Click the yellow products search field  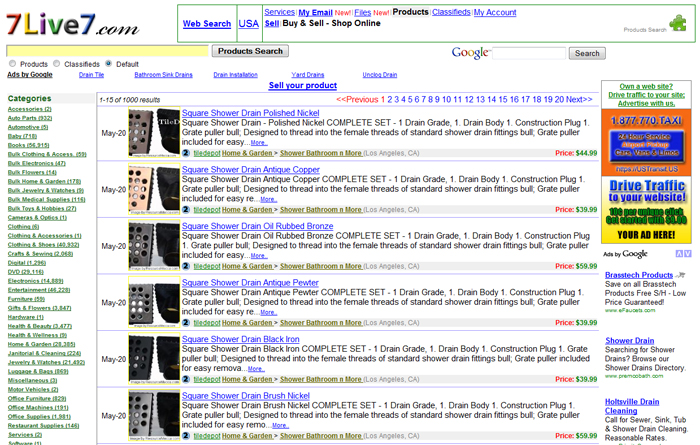click(107, 51)
